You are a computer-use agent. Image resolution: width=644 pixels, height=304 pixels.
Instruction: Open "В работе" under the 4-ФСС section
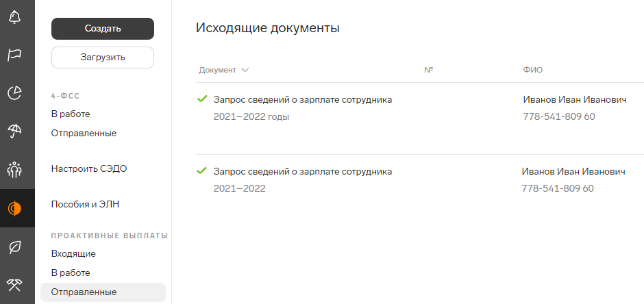[x=71, y=114]
